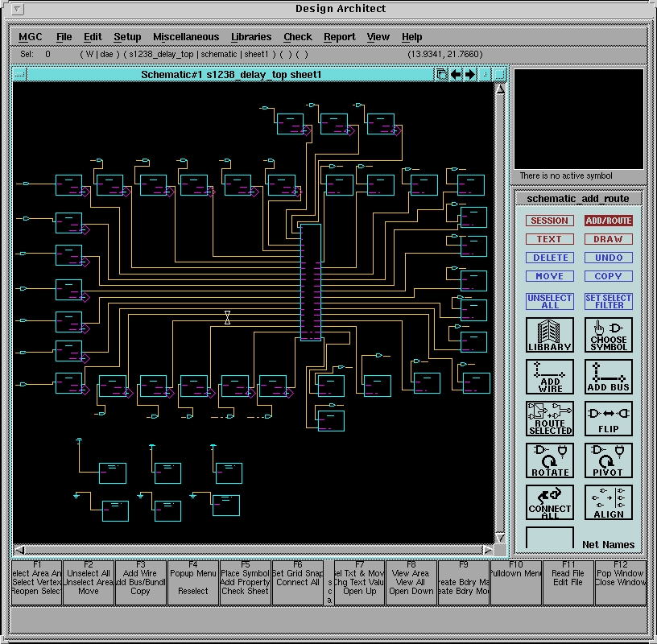
Task: Open the schematic window's menu button
Action: [x=20, y=75]
